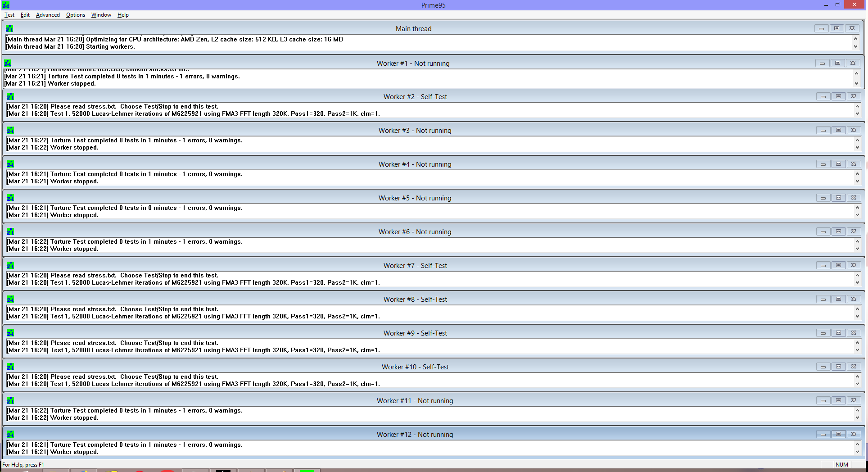Click the Prime95 icon in the title bar

[x=6, y=5]
